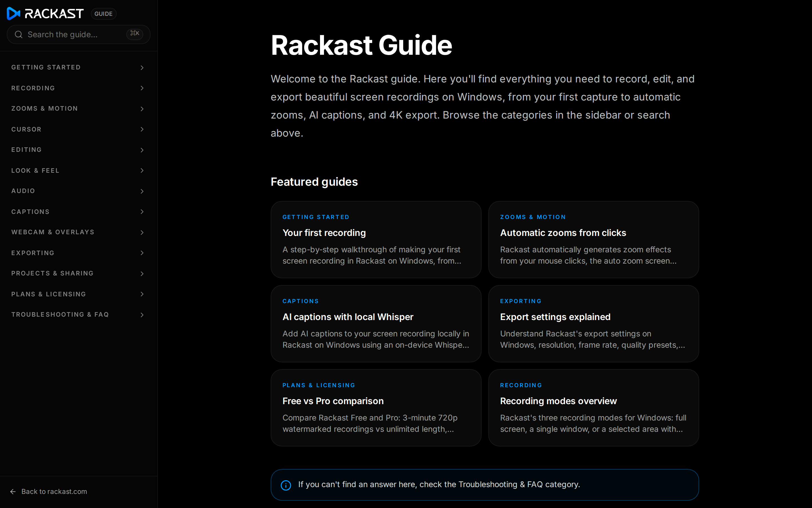Click GETTING STARTED label on first card
Viewport: 812px width, 508px height.
point(316,217)
